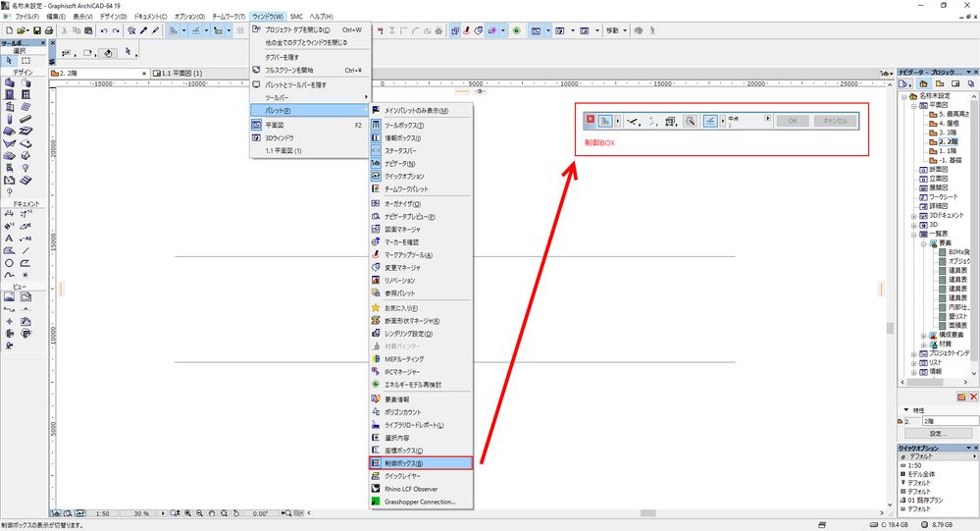Click the Redo arrow in the toolbar
The image size is (980, 531).
[x=116, y=30]
